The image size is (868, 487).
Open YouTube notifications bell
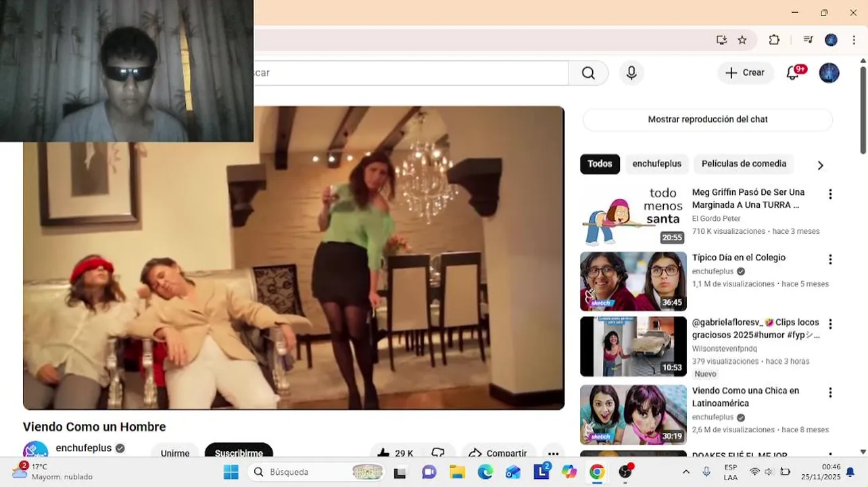pyautogui.click(x=794, y=73)
